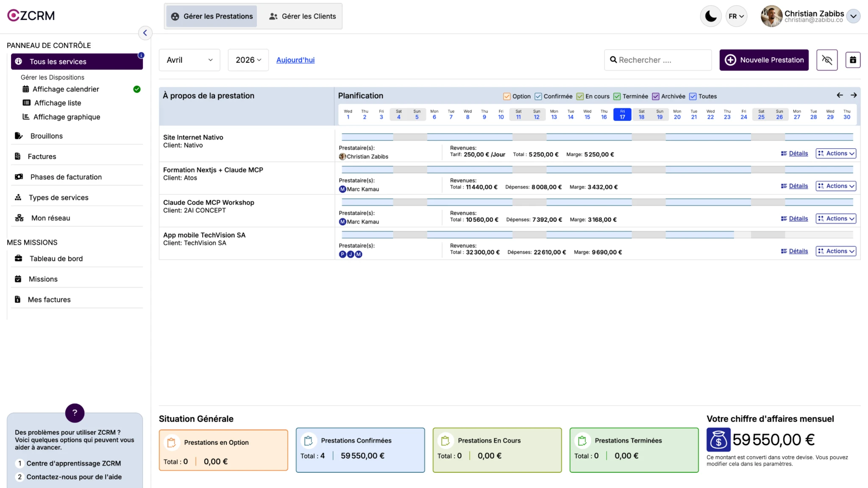This screenshot has width=868, height=488.
Task: Toggle dark mode moon icon
Action: click(x=710, y=17)
